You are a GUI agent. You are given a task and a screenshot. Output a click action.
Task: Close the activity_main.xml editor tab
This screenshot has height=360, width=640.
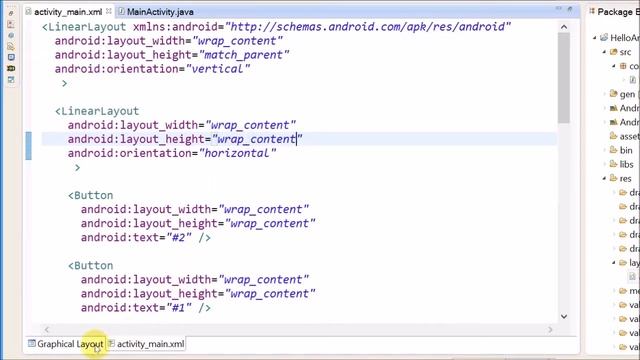click(x=109, y=11)
